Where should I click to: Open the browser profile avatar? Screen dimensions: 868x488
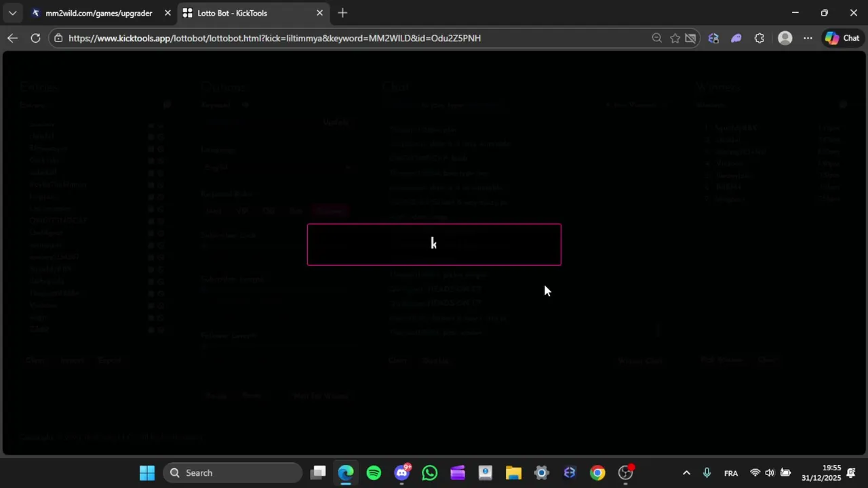point(785,39)
